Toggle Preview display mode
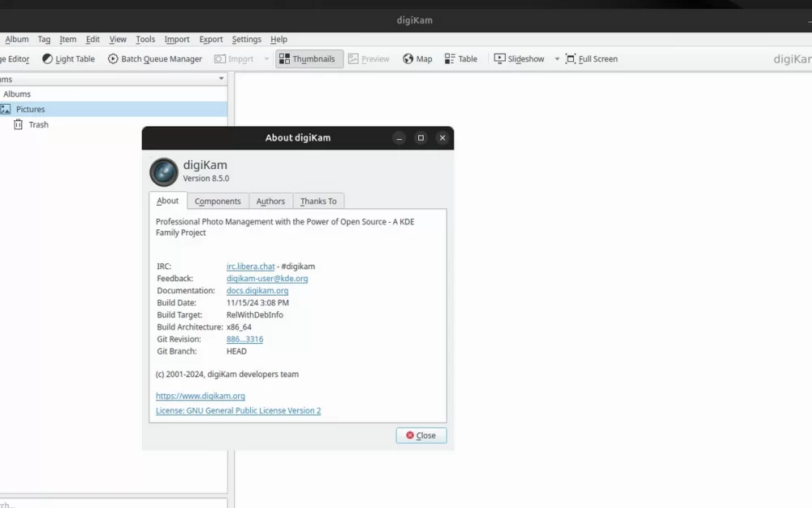 pos(369,58)
